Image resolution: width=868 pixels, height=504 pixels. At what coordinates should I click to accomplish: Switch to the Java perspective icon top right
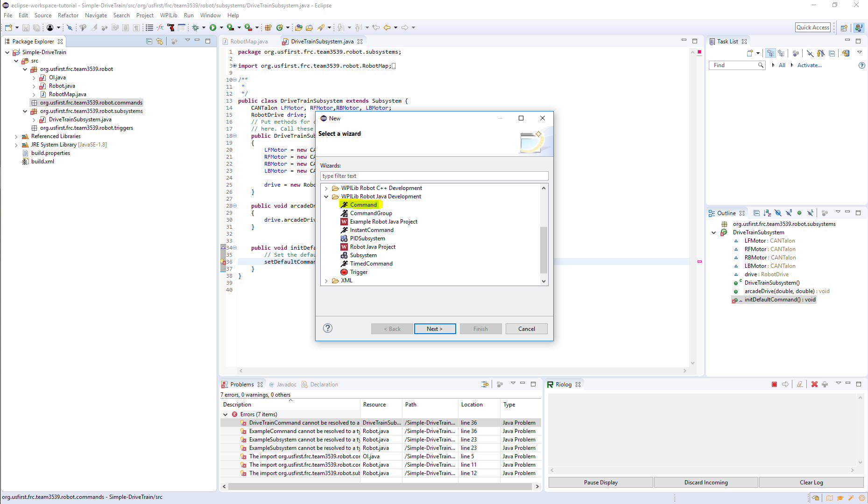coord(859,28)
